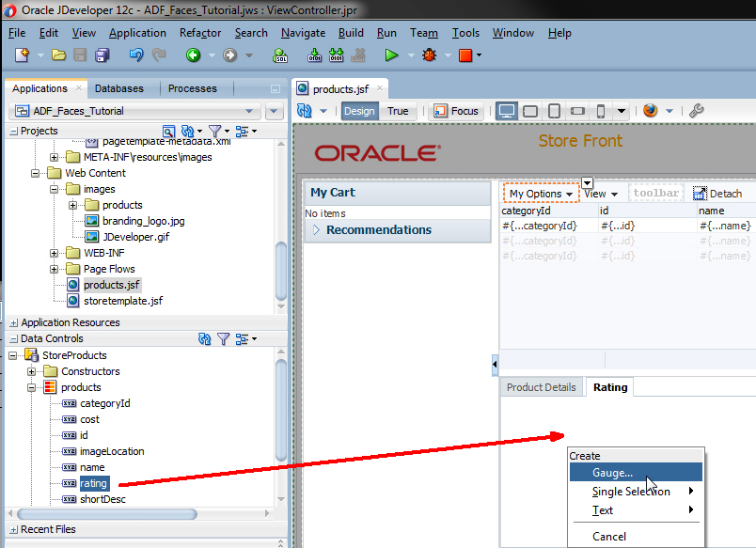The image size is (756, 548).
Task: Expand the WEB-INF folder node
Action: [x=54, y=253]
